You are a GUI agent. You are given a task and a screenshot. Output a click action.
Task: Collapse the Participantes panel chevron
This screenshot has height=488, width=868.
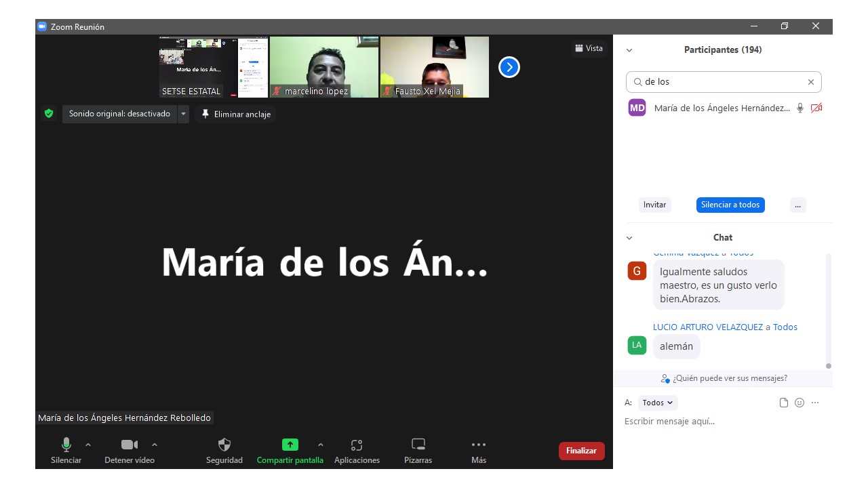pos(629,50)
